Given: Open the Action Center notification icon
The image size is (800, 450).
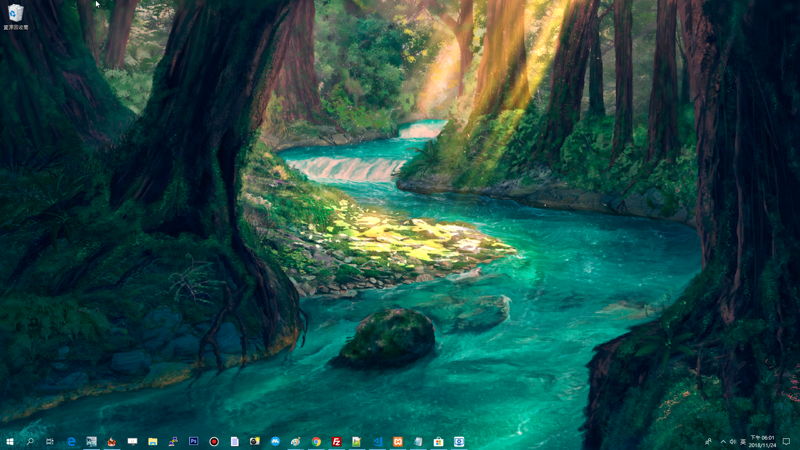Looking at the screenshot, I should click(x=786, y=441).
